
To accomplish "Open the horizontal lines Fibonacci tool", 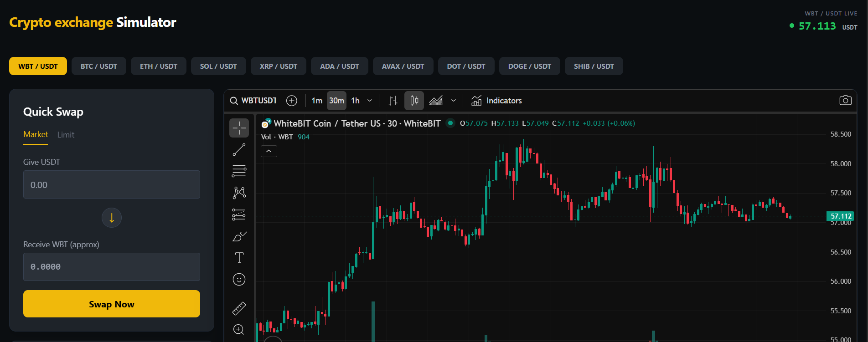I will tap(239, 171).
